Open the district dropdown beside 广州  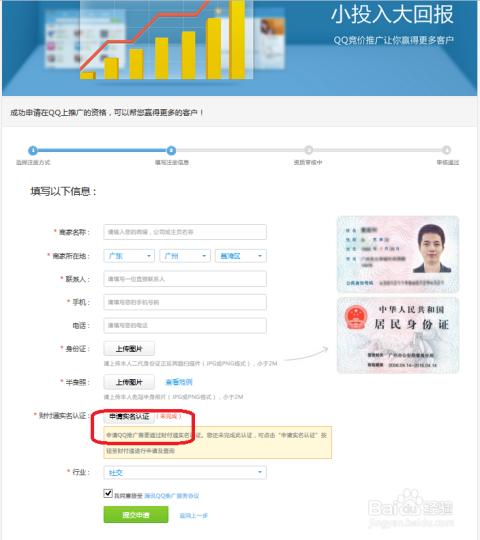click(241, 256)
